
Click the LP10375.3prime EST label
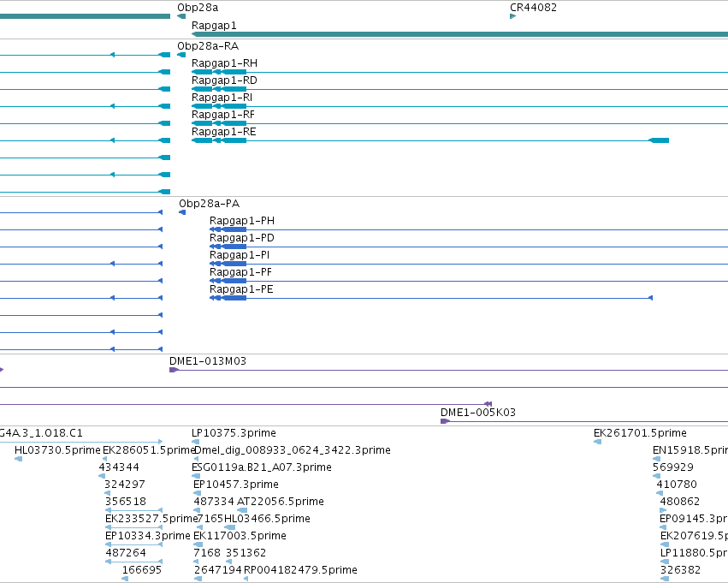(234, 433)
